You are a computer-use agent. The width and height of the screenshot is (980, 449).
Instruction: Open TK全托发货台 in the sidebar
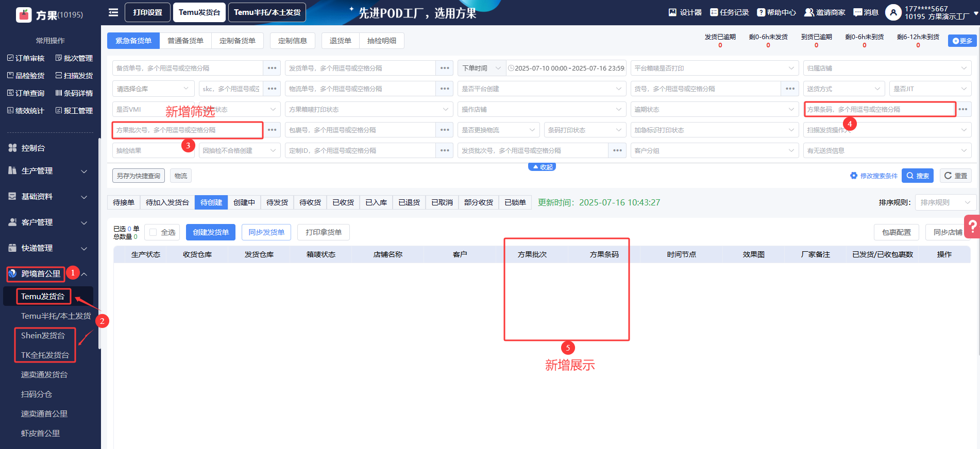(x=45, y=355)
